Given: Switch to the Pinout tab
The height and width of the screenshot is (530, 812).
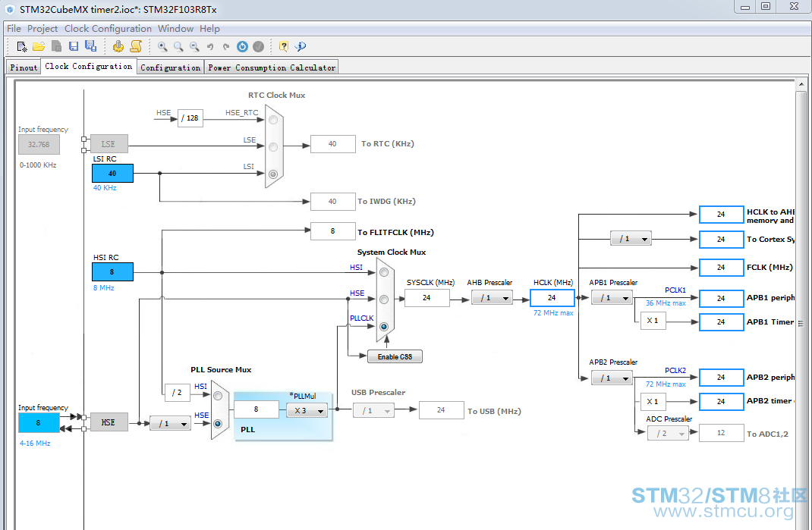Looking at the screenshot, I should 24,67.
